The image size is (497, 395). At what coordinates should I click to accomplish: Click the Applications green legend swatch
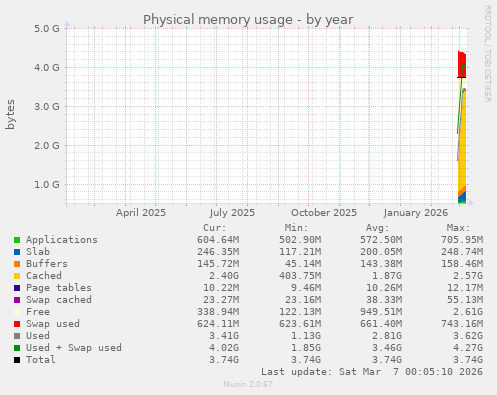click(17, 240)
